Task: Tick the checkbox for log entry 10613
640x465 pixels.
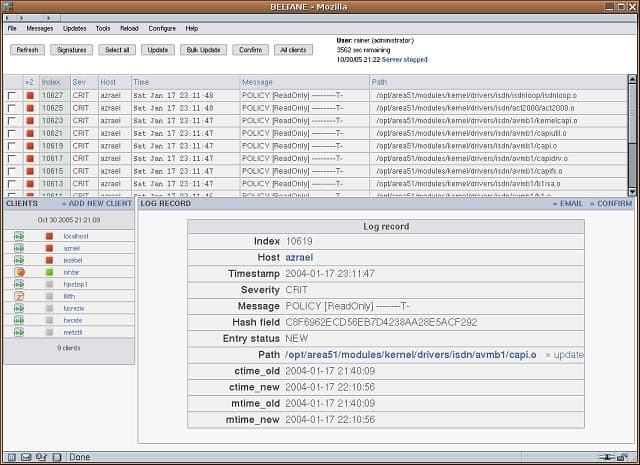Action: pyautogui.click(x=12, y=184)
